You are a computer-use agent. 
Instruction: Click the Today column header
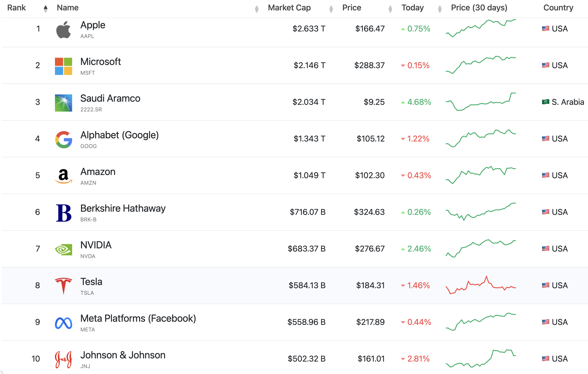click(413, 8)
